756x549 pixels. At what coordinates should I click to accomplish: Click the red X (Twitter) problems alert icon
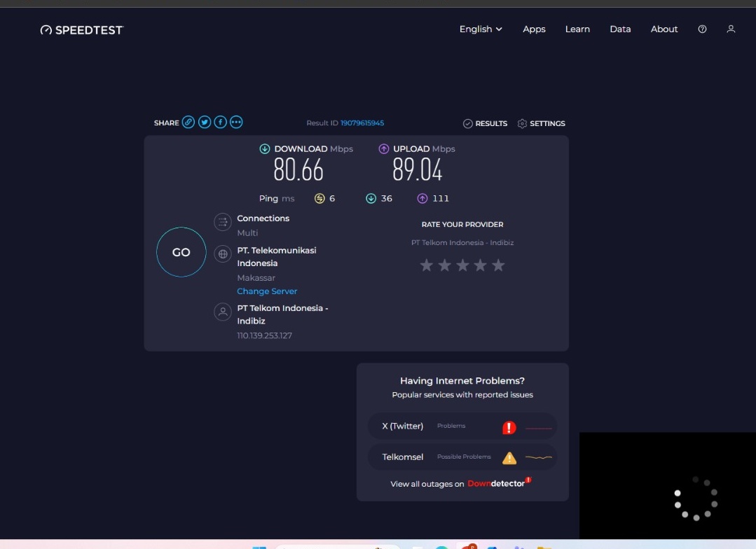tap(509, 427)
